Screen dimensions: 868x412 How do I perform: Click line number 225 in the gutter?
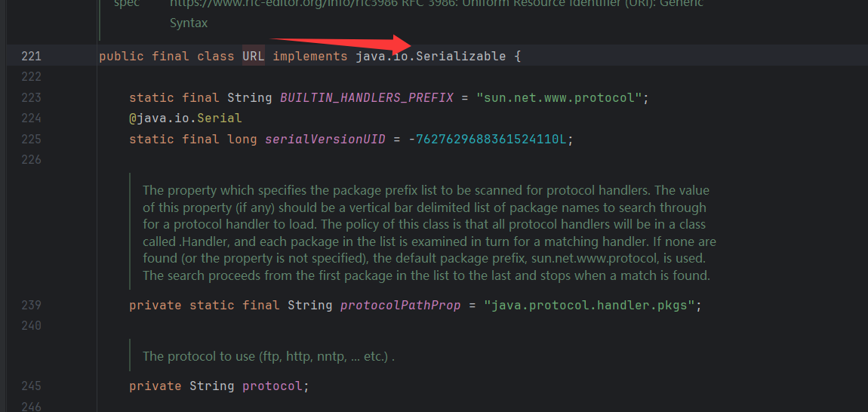(x=32, y=139)
